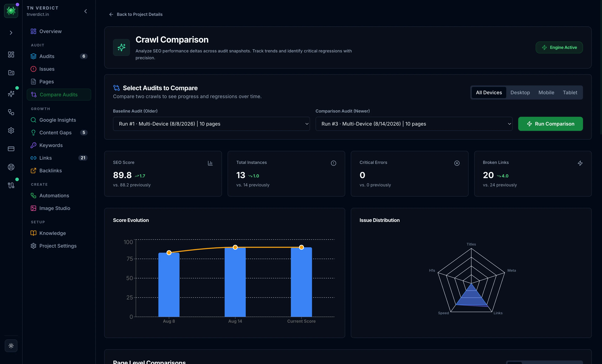Click 'vs. 88.2 previously' under SEO Score
This screenshot has height=364, width=602.
132,185
